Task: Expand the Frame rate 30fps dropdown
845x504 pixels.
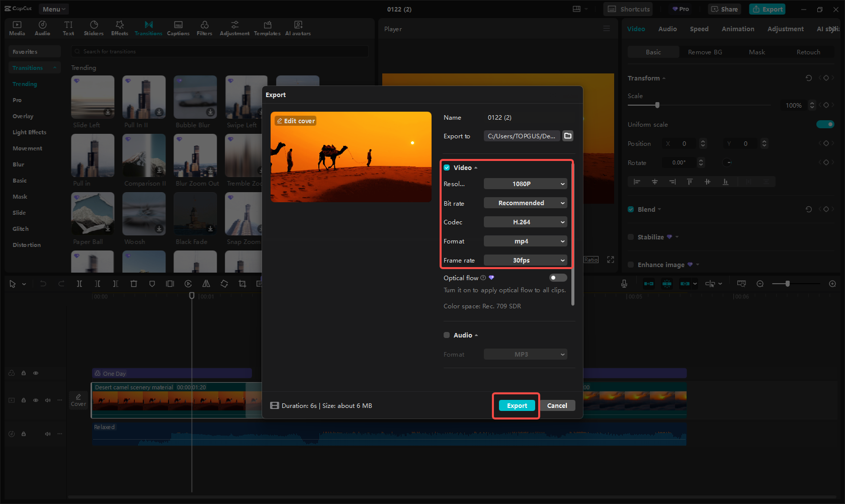Action: (x=525, y=261)
